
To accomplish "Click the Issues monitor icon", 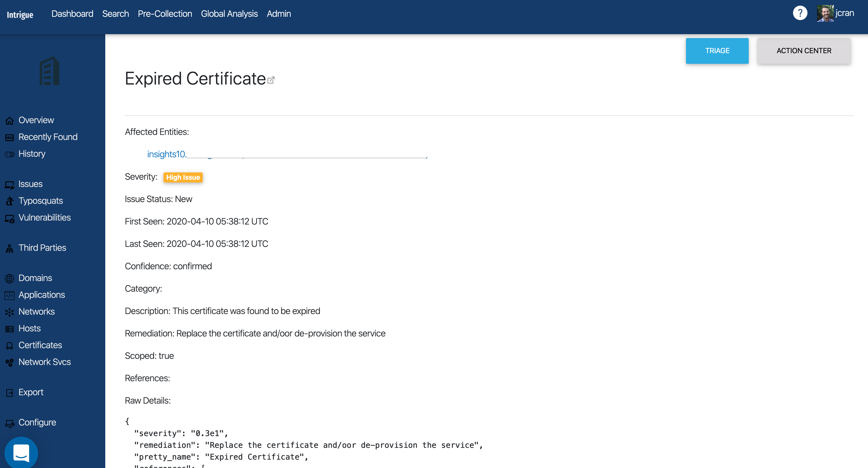I will (x=10, y=185).
